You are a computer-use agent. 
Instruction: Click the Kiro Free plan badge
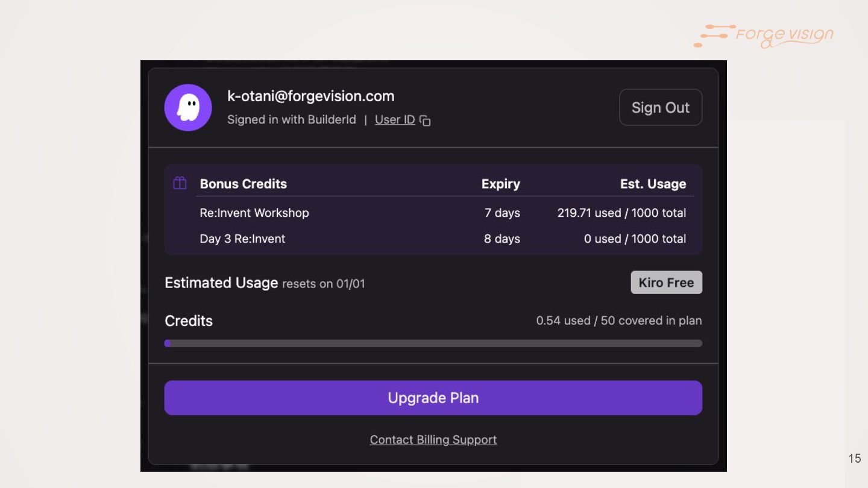(666, 283)
